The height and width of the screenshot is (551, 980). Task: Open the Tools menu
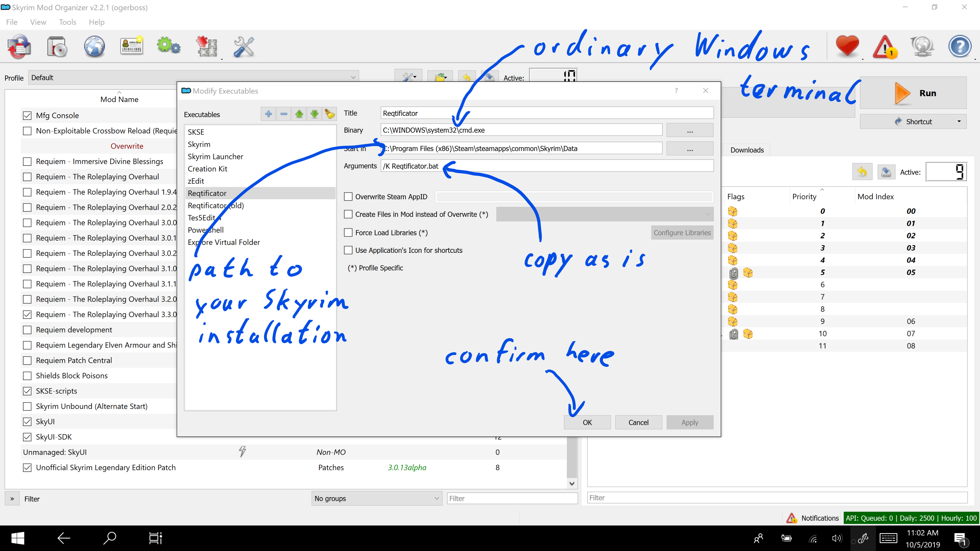tap(67, 22)
